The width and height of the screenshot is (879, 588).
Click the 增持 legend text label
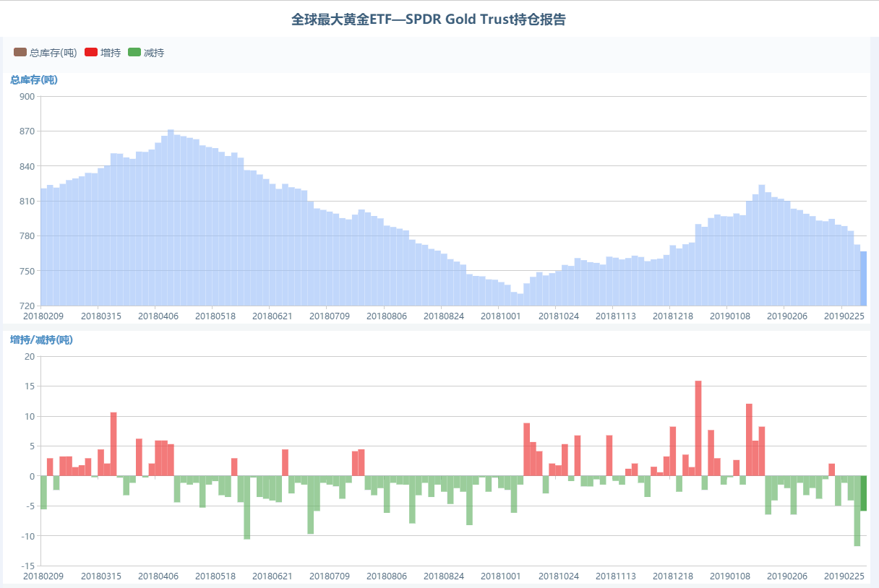coord(111,53)
